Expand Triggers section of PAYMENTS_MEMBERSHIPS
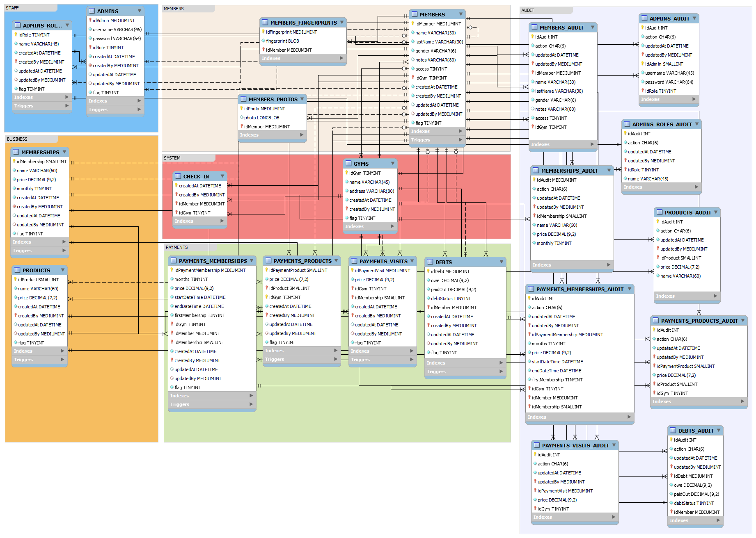Screen dimensions: 756x538 [x=251, y=404]
